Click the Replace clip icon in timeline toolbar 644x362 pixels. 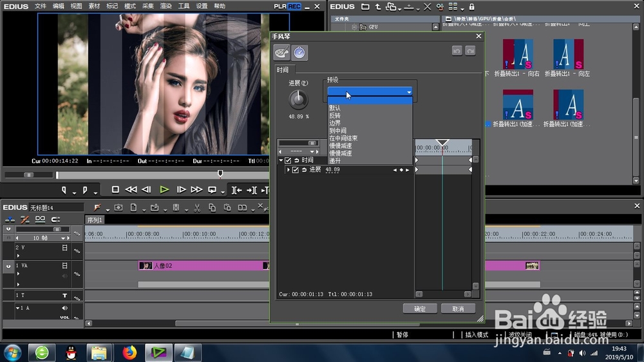[242, 208]
